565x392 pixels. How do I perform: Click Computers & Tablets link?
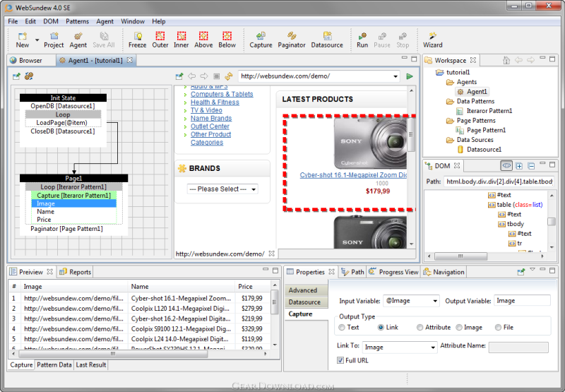(x=222, y=94)
